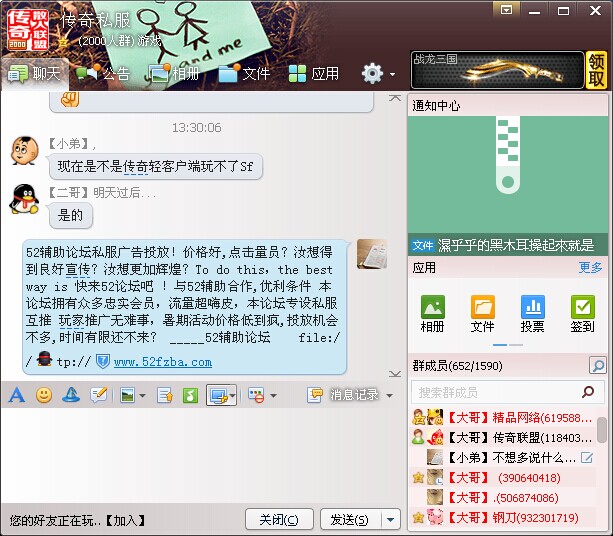613x536 pixels.
Task: Click the send file document icon
Action: tap(165, 395)
